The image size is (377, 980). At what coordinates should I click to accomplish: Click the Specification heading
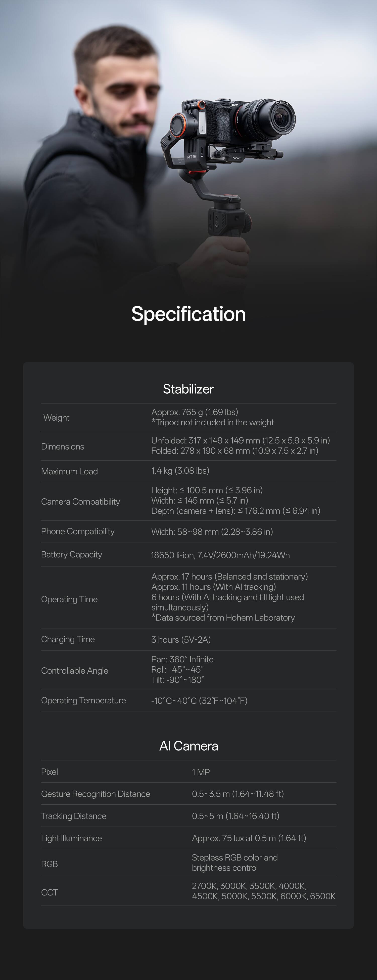pos(188,314)
